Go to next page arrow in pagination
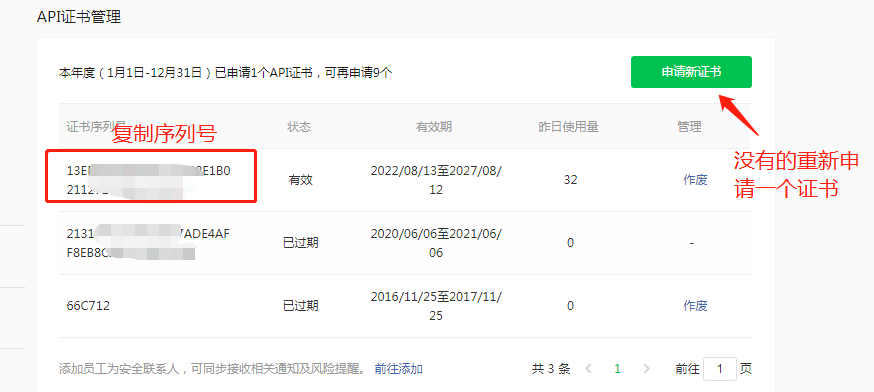This screenshot has height=392, width=874. [x=646, y=369]
